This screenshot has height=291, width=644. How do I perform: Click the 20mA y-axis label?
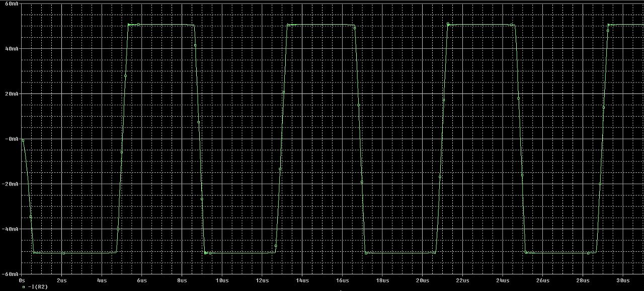click(x=12, y=94)
